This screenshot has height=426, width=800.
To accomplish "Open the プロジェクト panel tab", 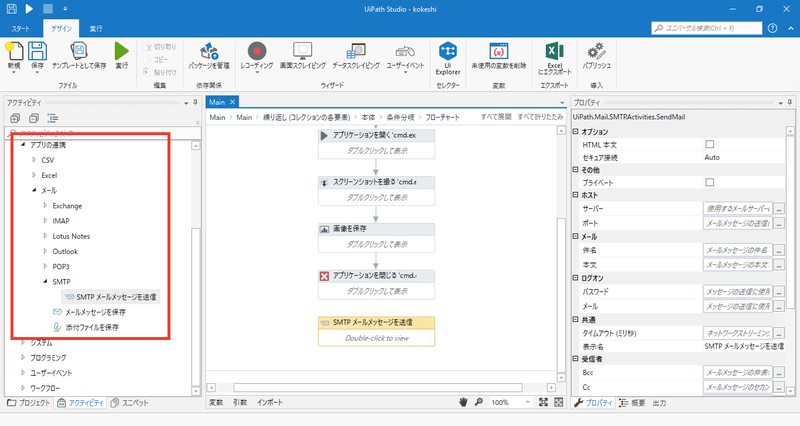I will pyautogui.click(x=29, y=403).
